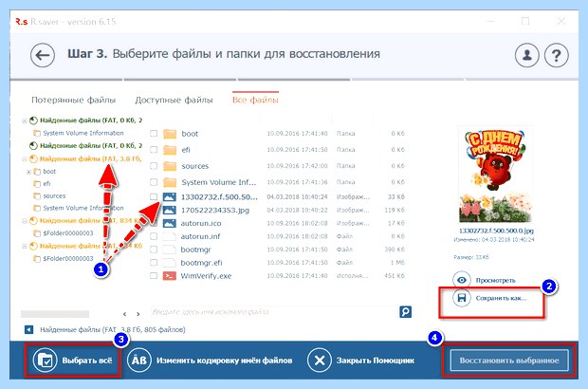This screenshot has width=588, height=389.
Task: Click Сохранить как... link
Action: (x=501, y=298)
